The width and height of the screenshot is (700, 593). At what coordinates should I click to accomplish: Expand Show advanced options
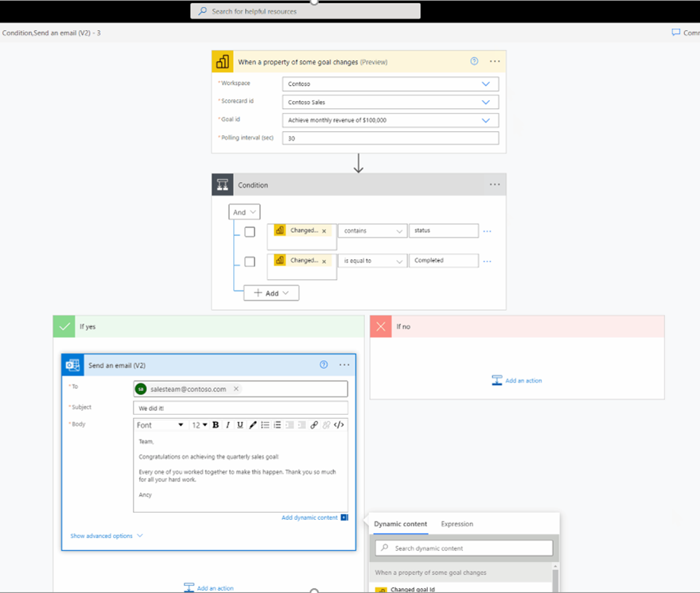(107, 536)
